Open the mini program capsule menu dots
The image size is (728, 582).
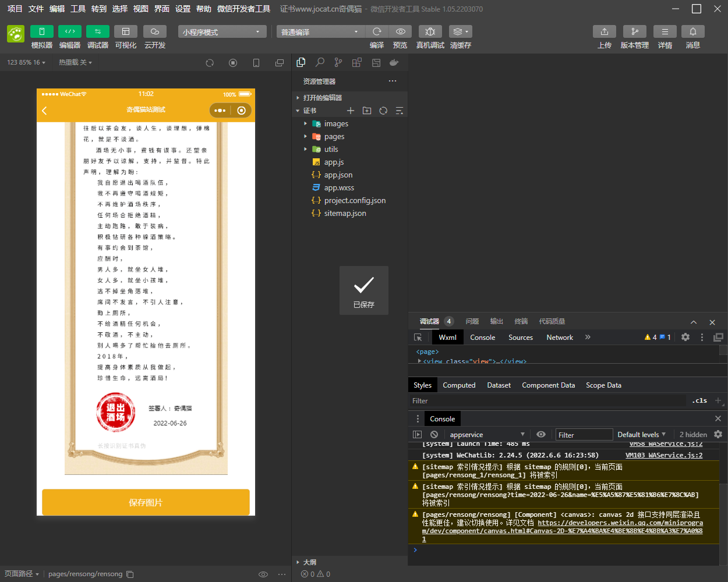tap(220, 110)
